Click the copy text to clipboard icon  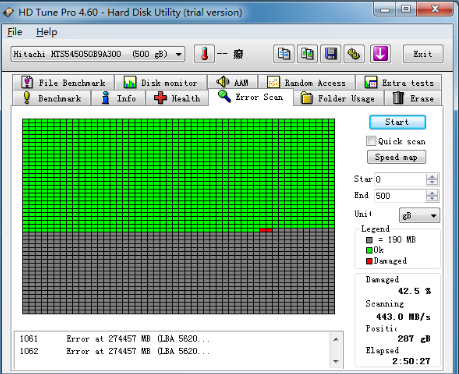(284, 54)
